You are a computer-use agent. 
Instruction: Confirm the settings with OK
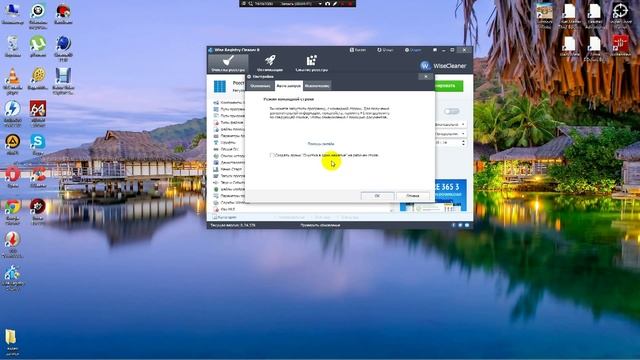377,196
